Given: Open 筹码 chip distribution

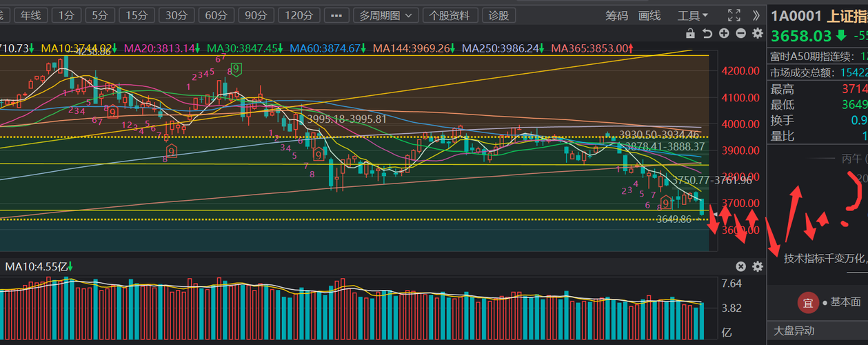Looking at the screenshot, I should [617, 15].
